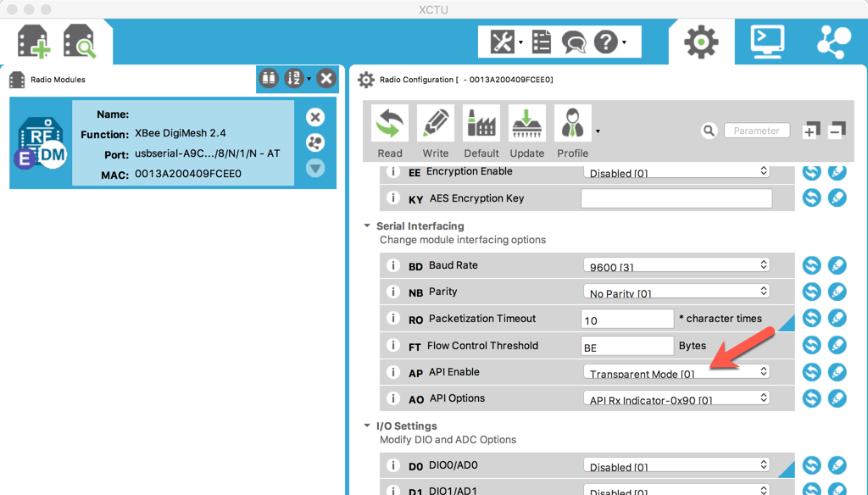
Task: Open the API Enable dropdown
Action: tap(676, 372)
